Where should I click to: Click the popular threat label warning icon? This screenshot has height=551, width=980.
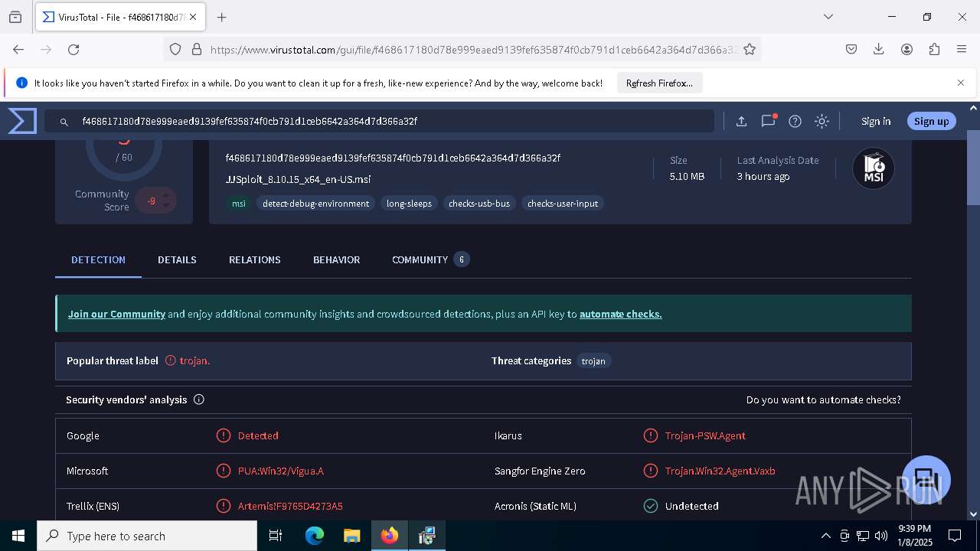(x=171, y=360)
